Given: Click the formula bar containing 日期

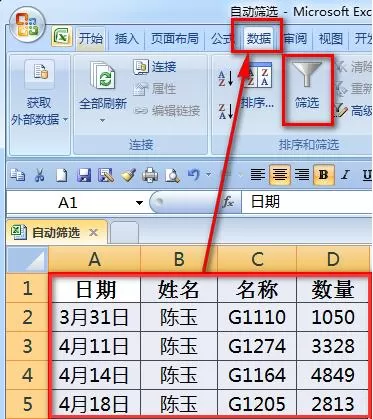Looking at the screenshot, I should coord(307,202).
